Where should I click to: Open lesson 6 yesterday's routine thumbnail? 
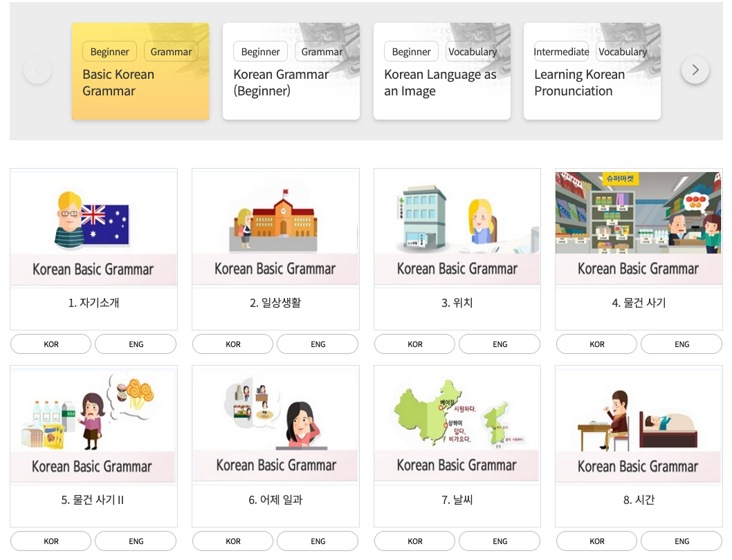pyautogui.click(x=275, y=424)
